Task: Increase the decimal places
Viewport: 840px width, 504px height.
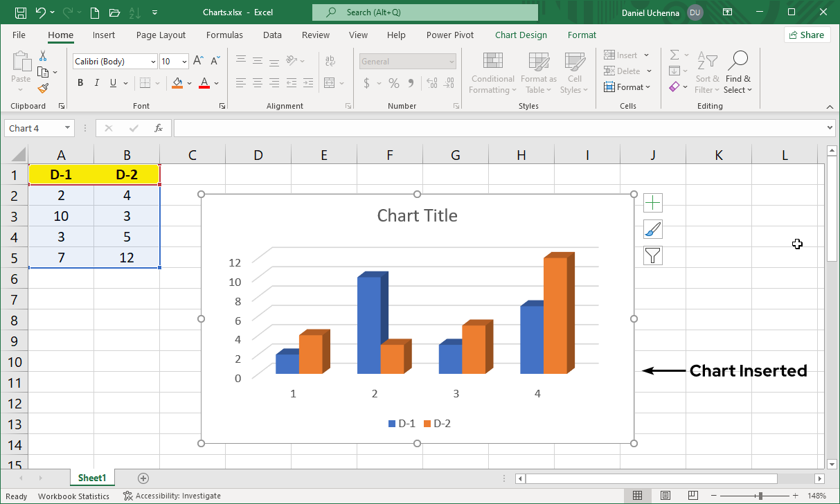Action: 431,82
